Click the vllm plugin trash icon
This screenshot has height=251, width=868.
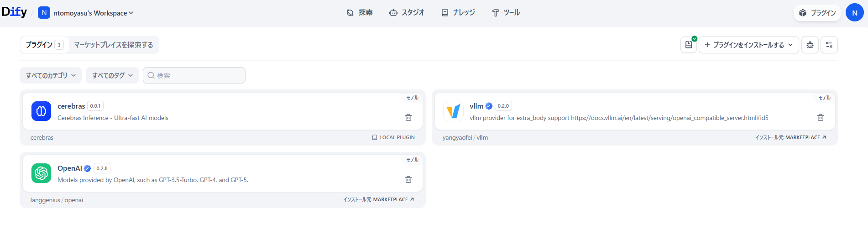[820, 117]
